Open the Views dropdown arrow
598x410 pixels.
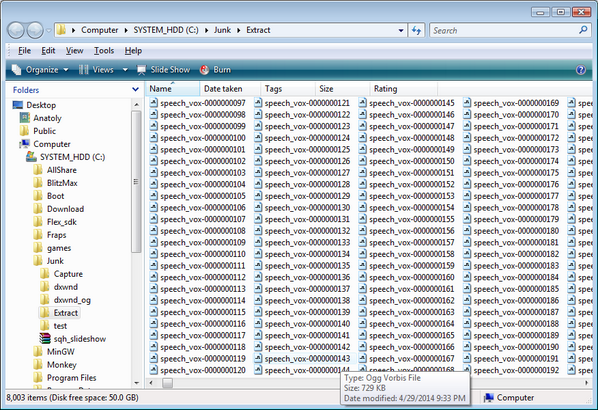coord(125,70)
